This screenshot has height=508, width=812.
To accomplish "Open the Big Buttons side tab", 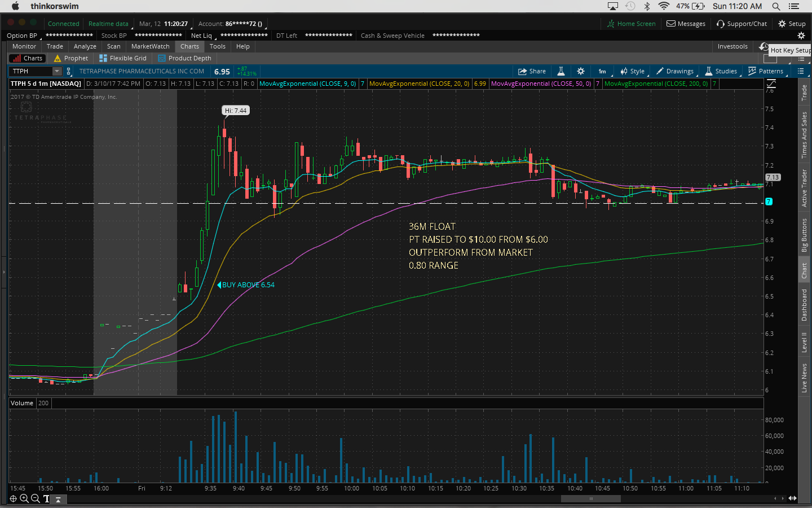I will click(805, 235).
